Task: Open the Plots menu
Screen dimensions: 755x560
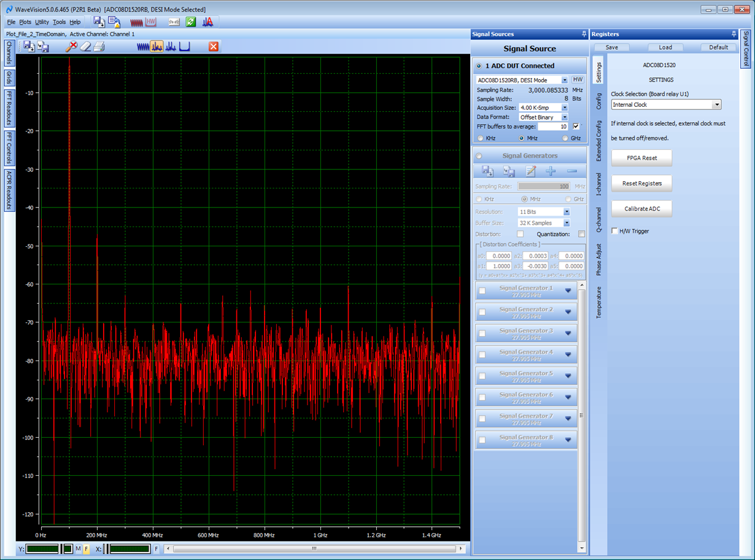Action: [25, 22]
